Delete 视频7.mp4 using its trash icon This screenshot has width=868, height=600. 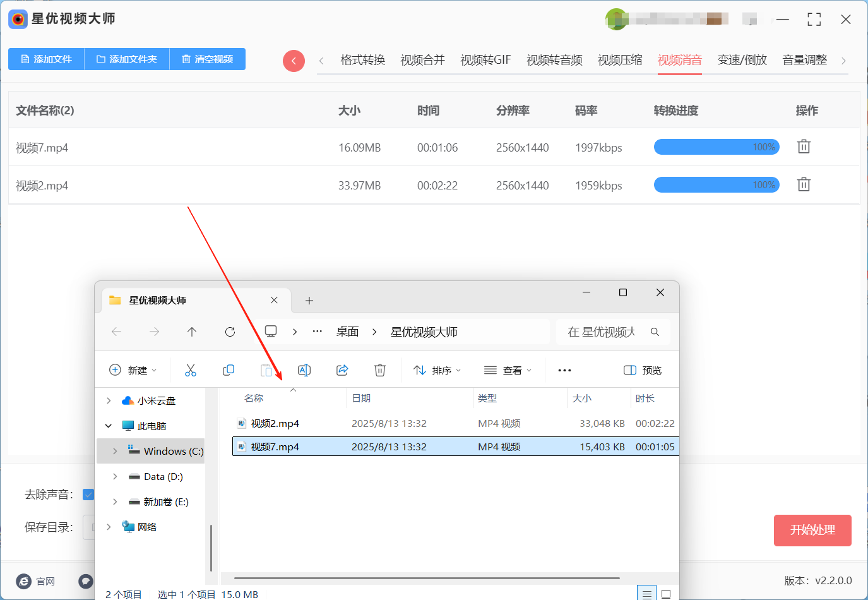(804, 147)
